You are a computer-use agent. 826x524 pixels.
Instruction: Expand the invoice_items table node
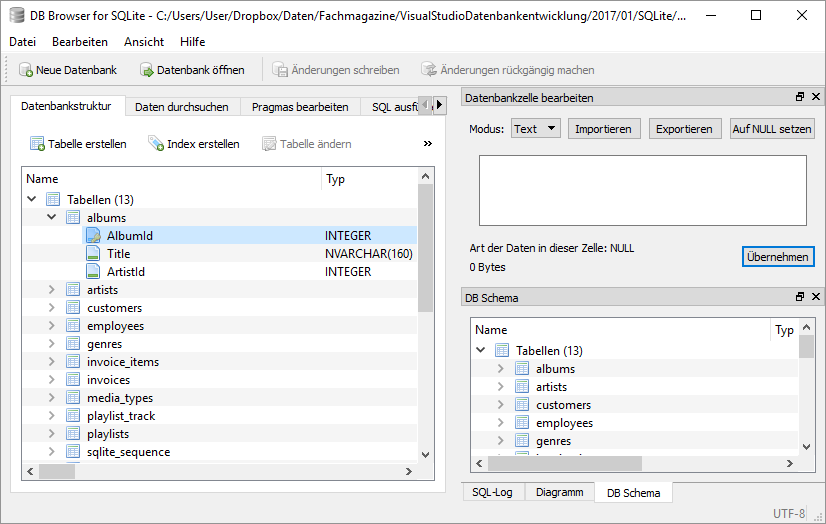pos(52,361)
